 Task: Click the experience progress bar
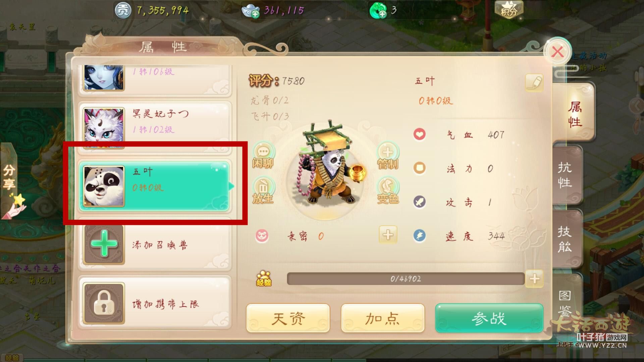[406, 279]
